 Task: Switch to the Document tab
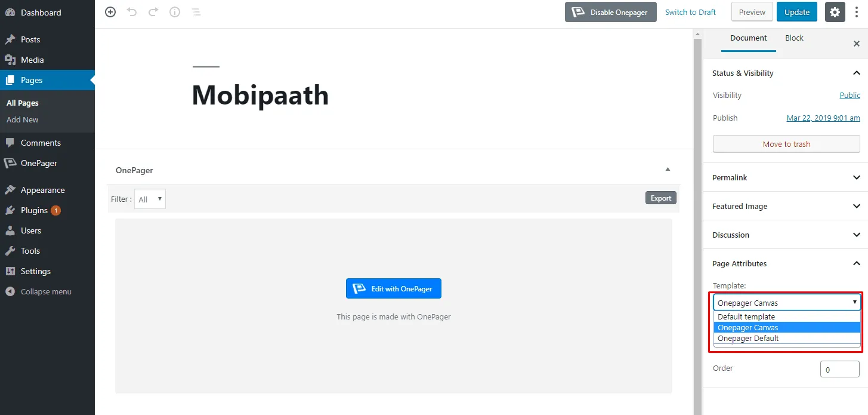pos(748,38)
